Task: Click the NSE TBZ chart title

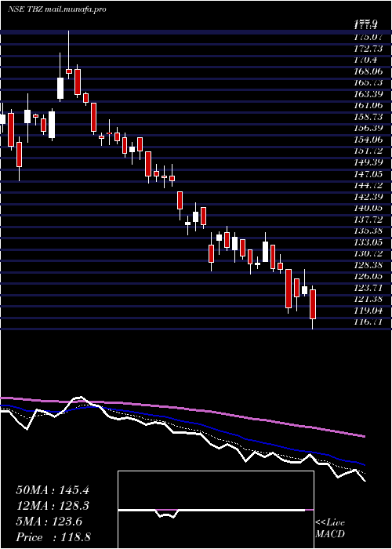Action: tap(56, 9)
